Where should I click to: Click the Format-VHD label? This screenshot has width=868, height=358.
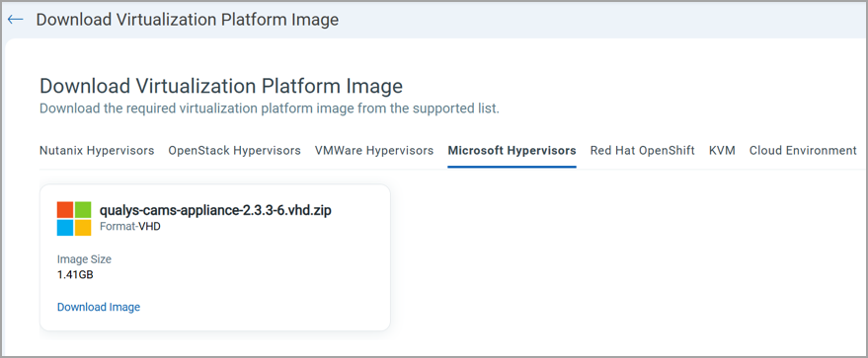click(130, 227)
